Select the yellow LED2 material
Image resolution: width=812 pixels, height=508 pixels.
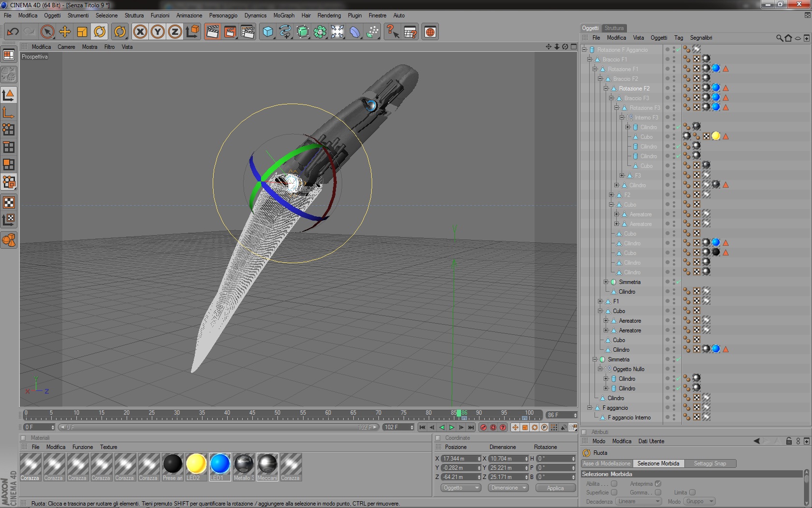196,467
